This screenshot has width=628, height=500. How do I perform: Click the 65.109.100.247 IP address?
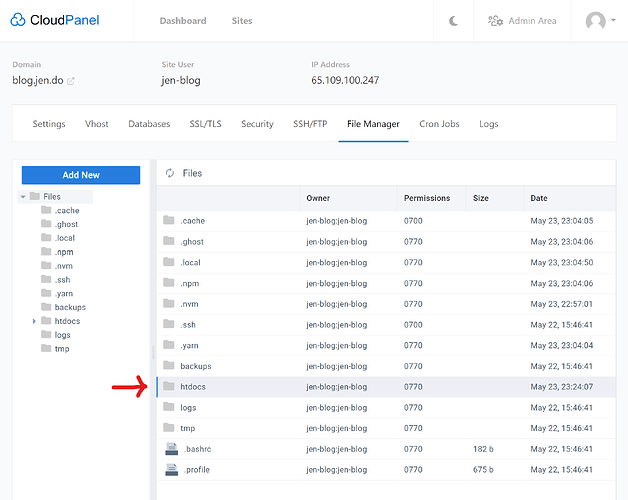[x=345, y=80]
